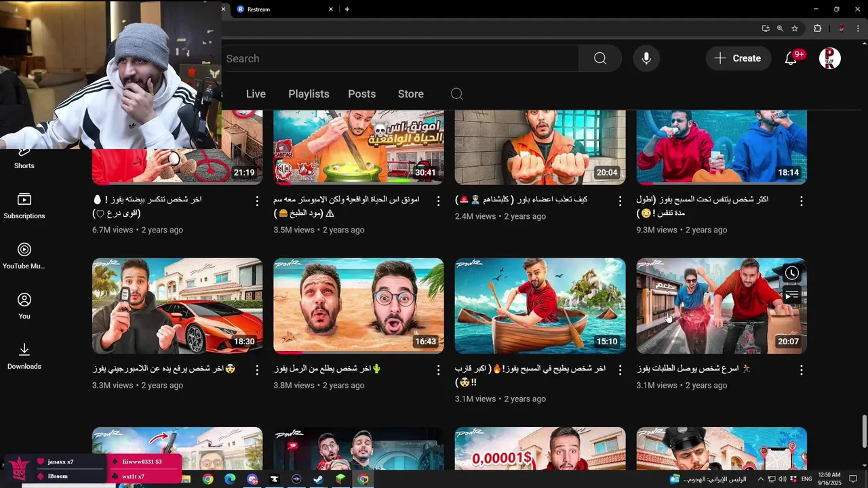Search within the channel using magnifier after Store

pos(457,94)
